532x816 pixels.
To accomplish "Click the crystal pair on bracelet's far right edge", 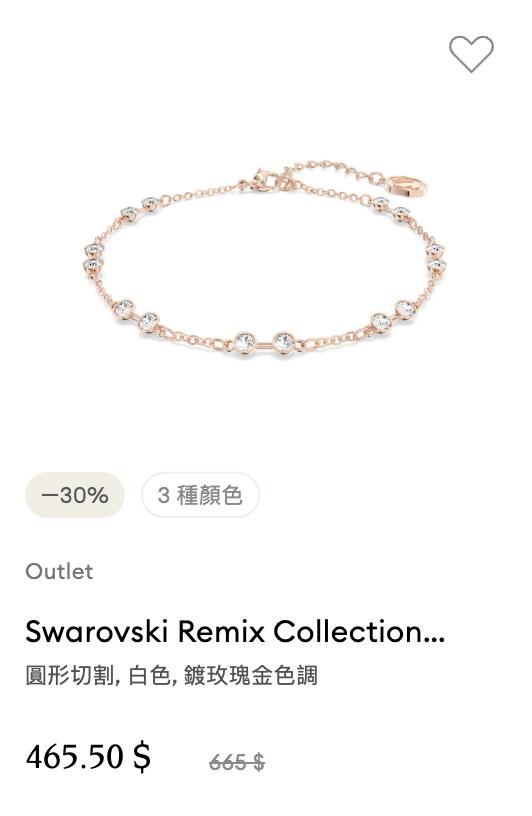I will pos(436,258).
